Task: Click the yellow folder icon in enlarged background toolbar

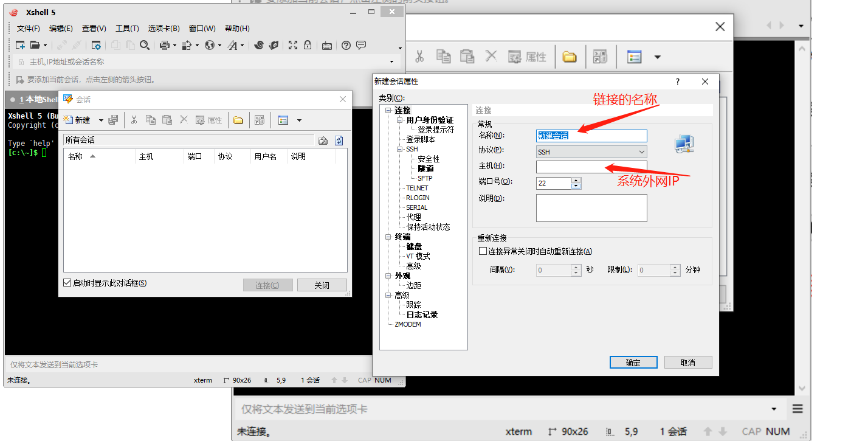Action: 569,57
